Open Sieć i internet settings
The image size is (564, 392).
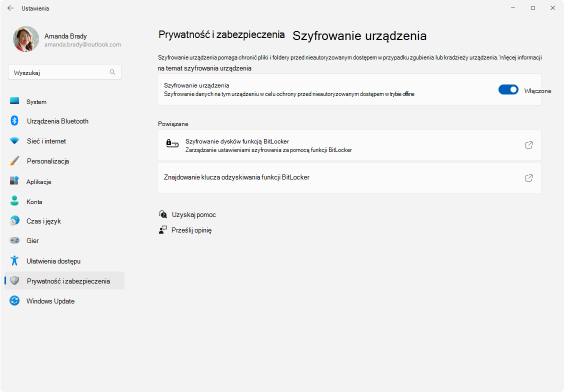click(46, 141)
